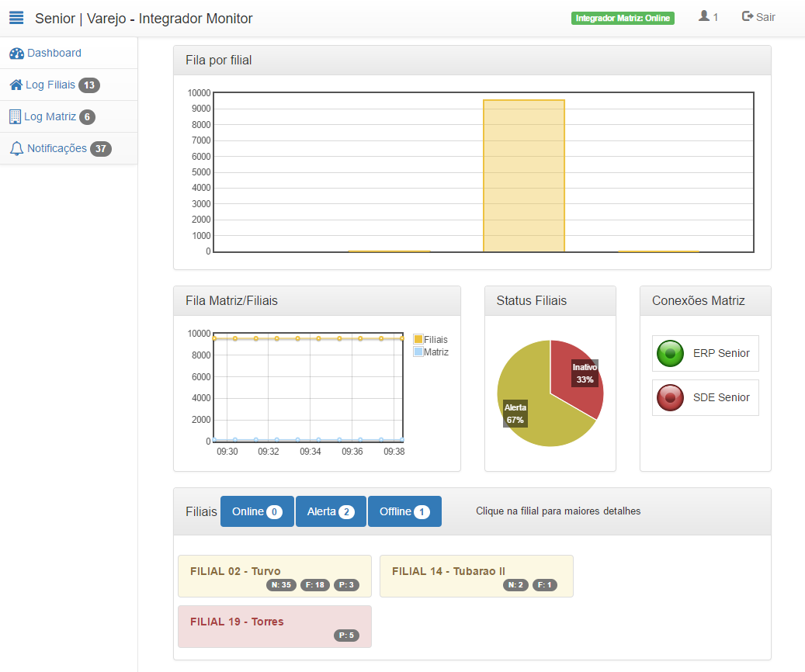Click the Notificações bell icon
The width and height of the screenshot is (805, 672).
tap(16, 148)
